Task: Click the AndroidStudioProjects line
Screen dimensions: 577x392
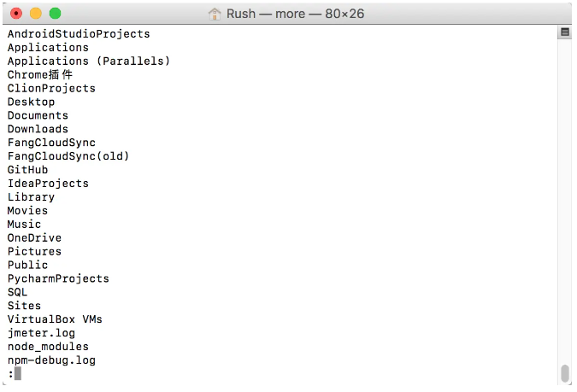Action: click(x=79, y=34)
